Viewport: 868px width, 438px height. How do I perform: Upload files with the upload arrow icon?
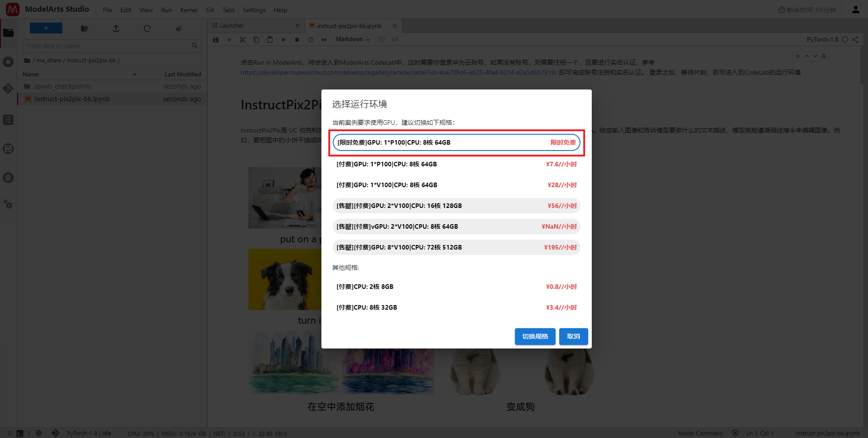click(116, 28)
